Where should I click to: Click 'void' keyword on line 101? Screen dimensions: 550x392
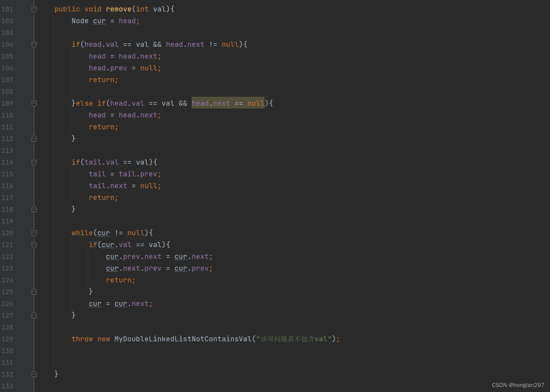93,9
